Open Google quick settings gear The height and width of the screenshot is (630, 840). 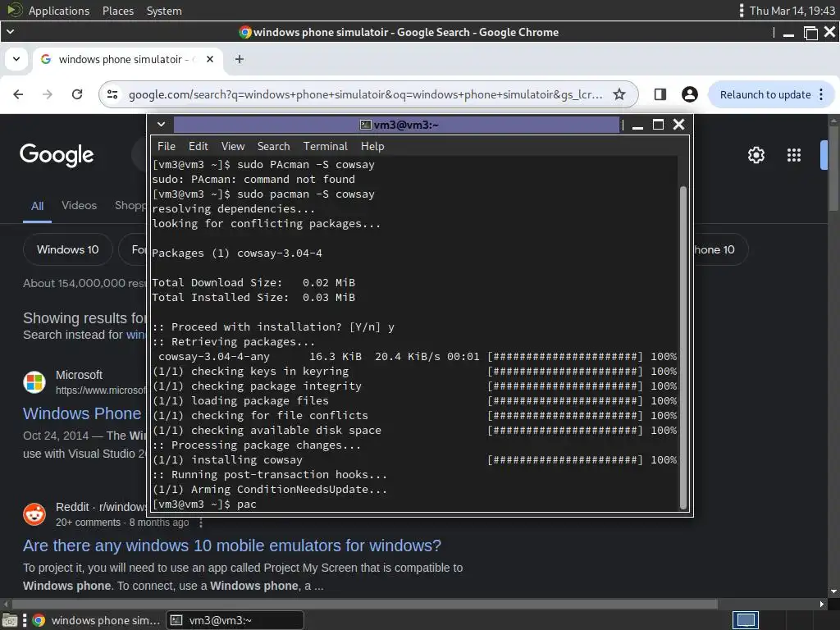tap(756, 155)
